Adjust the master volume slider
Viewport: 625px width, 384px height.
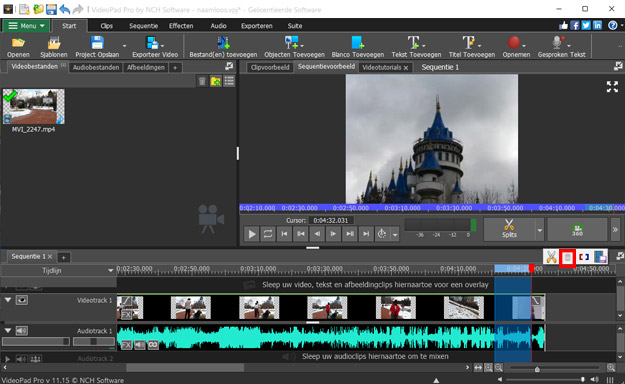(545, 379)
